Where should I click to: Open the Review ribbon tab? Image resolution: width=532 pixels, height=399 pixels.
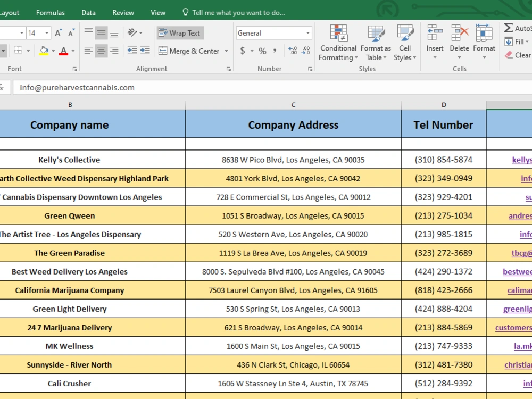point(123,13)
